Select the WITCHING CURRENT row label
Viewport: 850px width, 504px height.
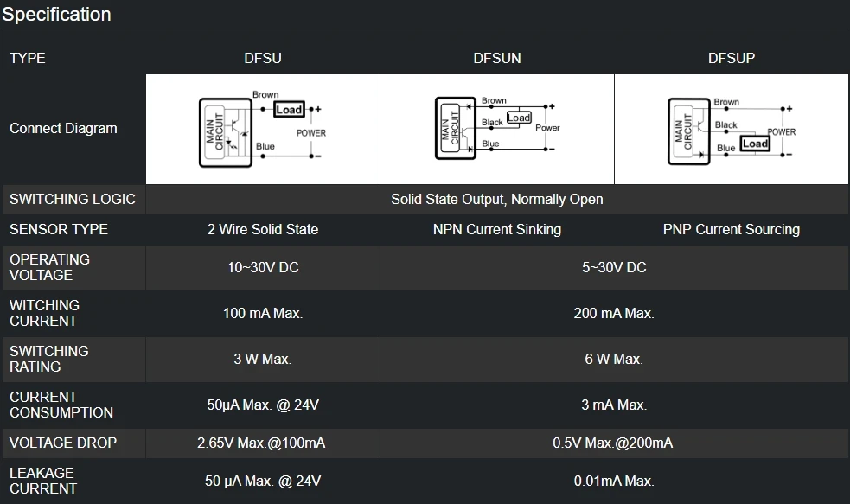coord(44,313)
